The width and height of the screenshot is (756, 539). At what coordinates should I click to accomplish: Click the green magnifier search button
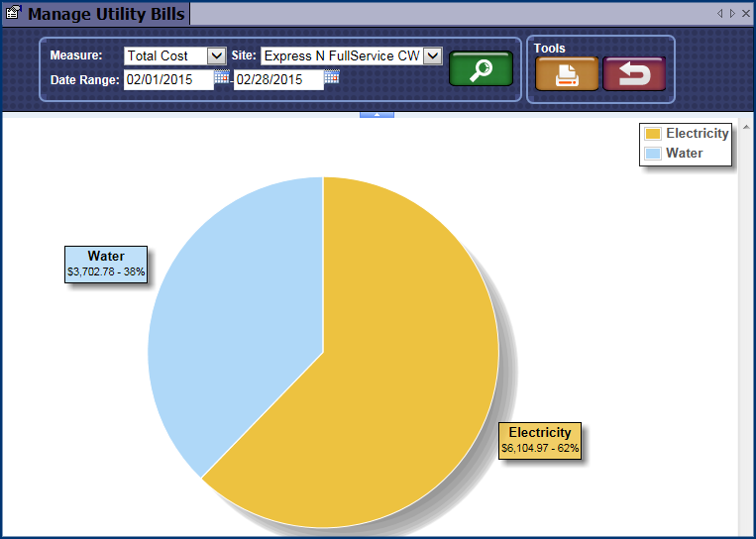481,69
